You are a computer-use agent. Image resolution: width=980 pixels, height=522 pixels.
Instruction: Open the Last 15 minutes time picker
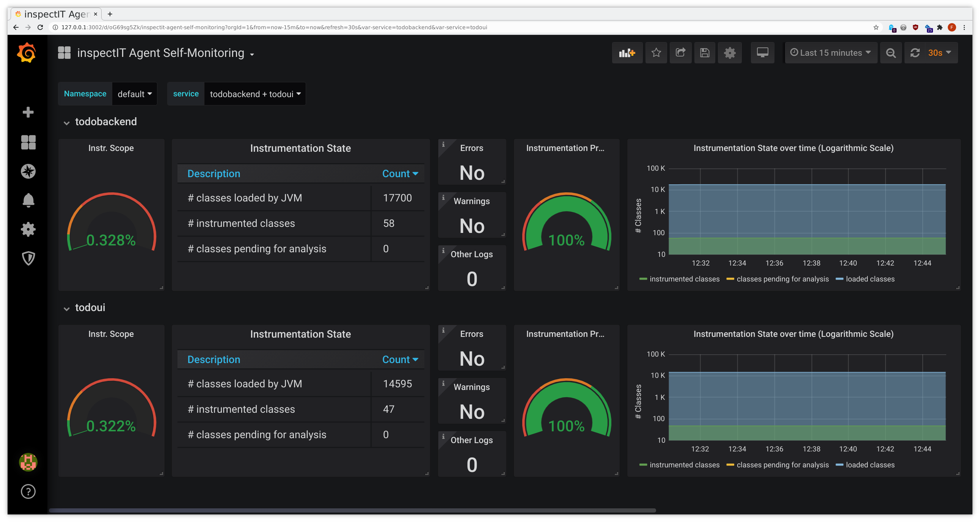click(x=831, y=53)
